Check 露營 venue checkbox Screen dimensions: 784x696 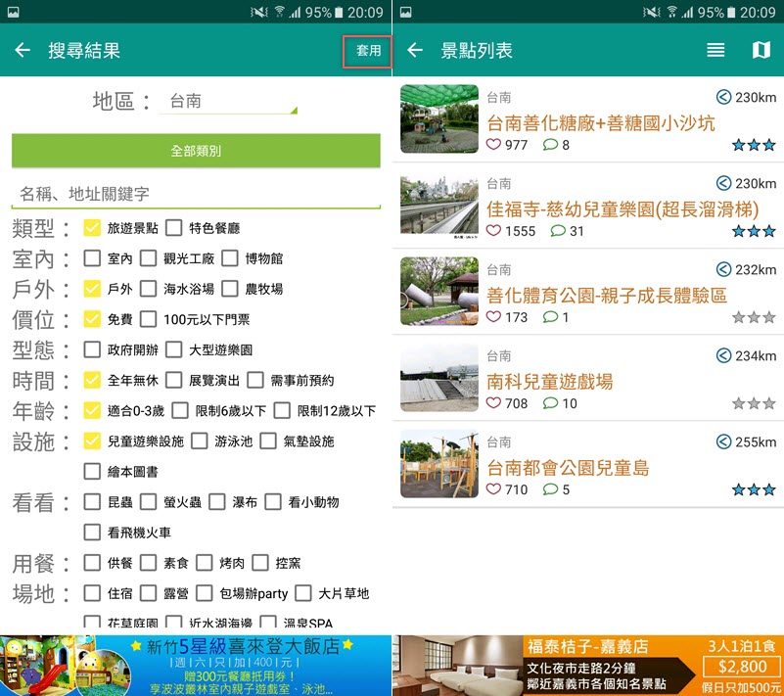(148, 593)
